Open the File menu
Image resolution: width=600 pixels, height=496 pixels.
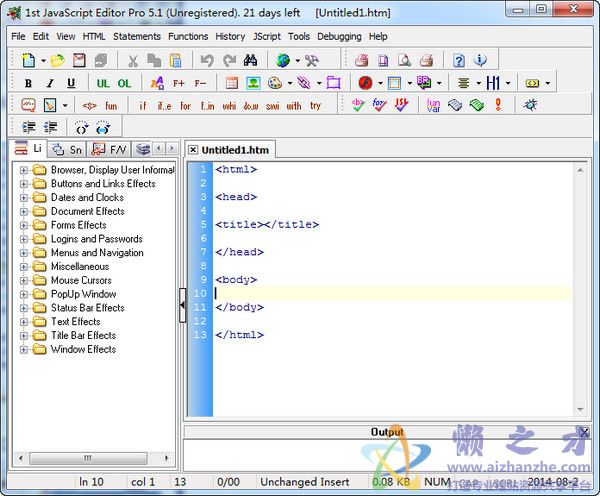coord(18,36)
